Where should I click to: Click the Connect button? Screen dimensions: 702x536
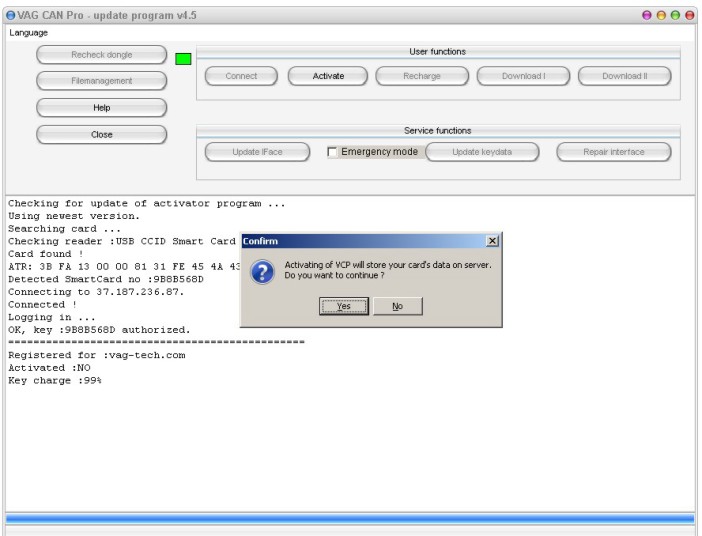[x=241, y=76]
